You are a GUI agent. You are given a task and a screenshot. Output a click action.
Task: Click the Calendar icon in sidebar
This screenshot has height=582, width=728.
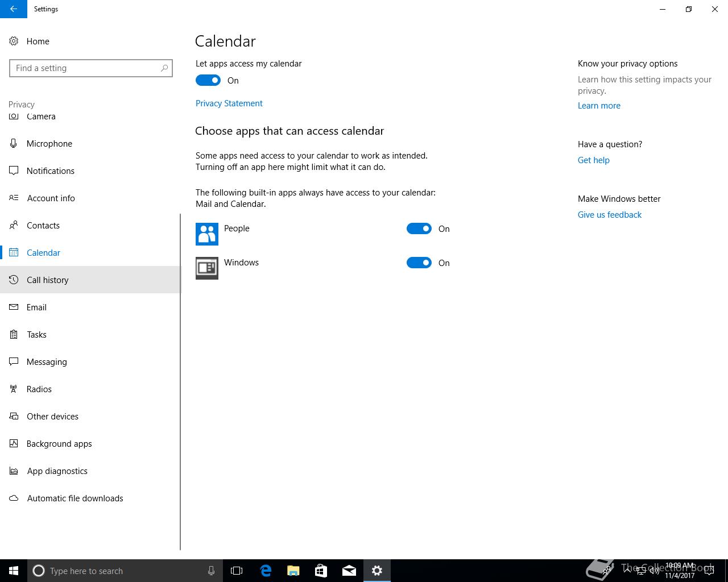pyautogui.click(x=14, y=252)
